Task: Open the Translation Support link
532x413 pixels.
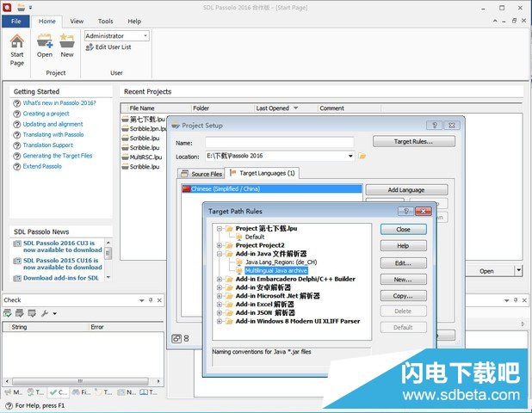Action: (48, 145)
